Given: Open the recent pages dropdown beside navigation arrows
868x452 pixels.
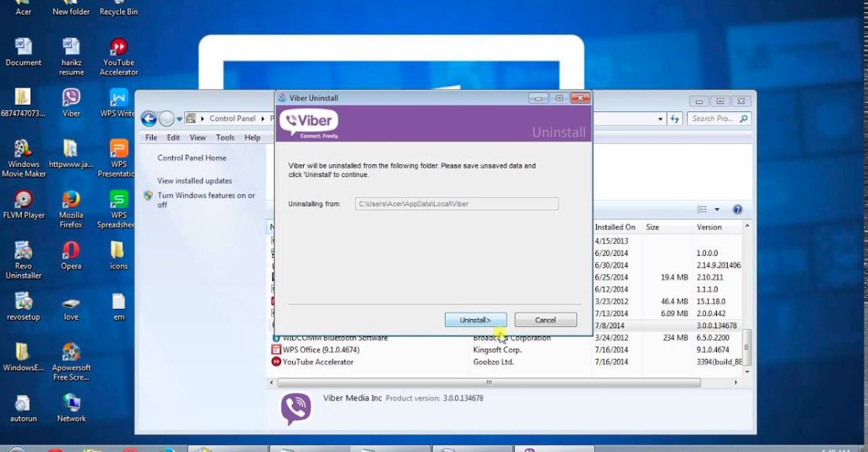Looking at the screenshot, I should [x=180, y=119].
